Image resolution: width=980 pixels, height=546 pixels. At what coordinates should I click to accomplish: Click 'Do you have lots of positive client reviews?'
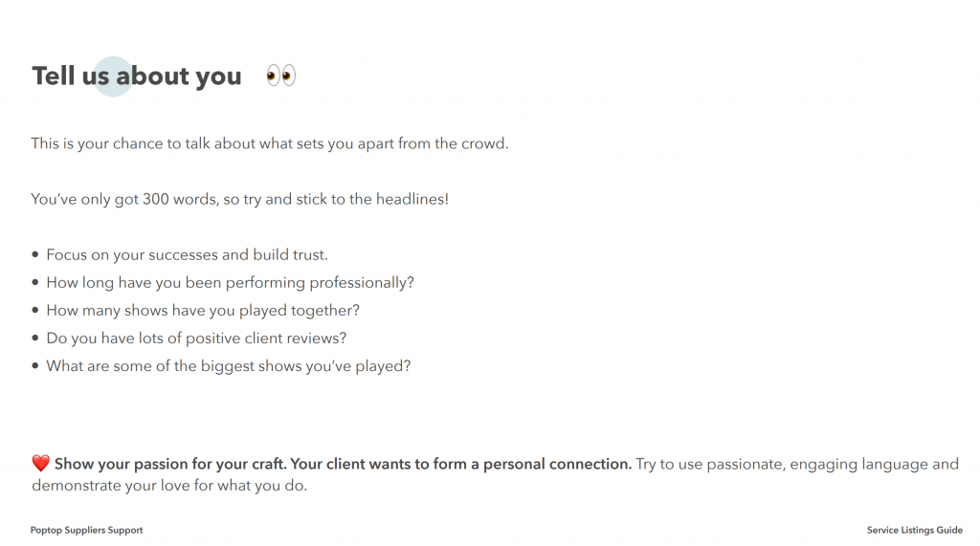tap(196, 339)
